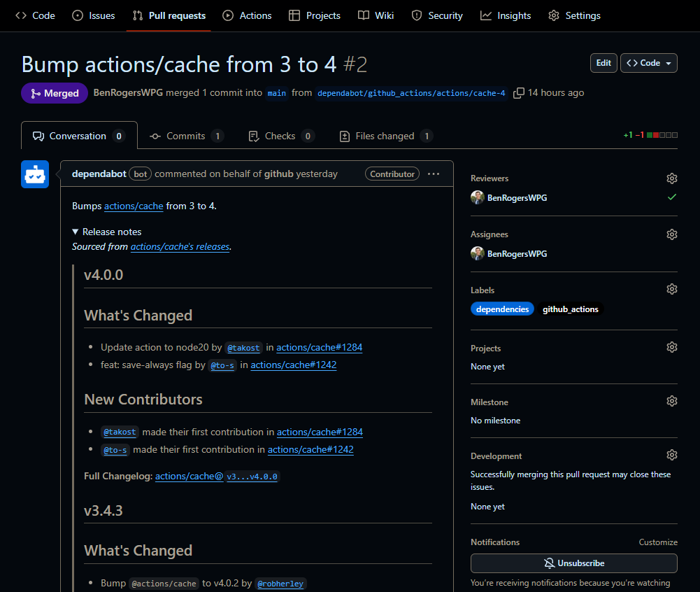
Task: Open @robherley mention link
Action: pos(280,584)
